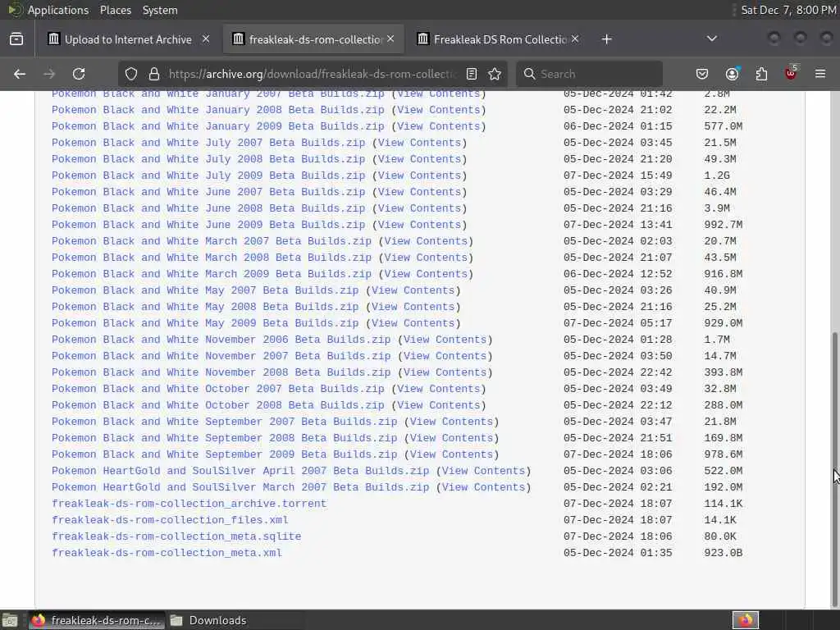
Task: Open the System menu
Action: [x=160, y=10]
